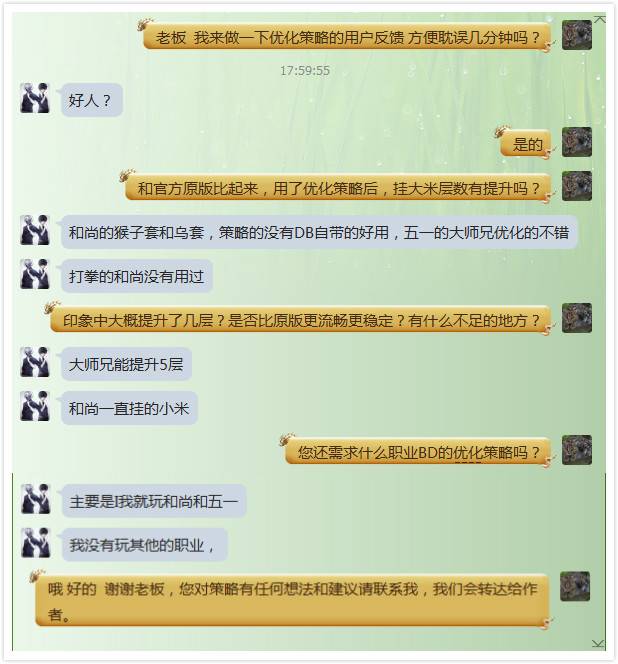The width and height of the screenshot is (618, 664).
Task: Click avatar next to '好人？' message
Action: click(x=35, y=98)
